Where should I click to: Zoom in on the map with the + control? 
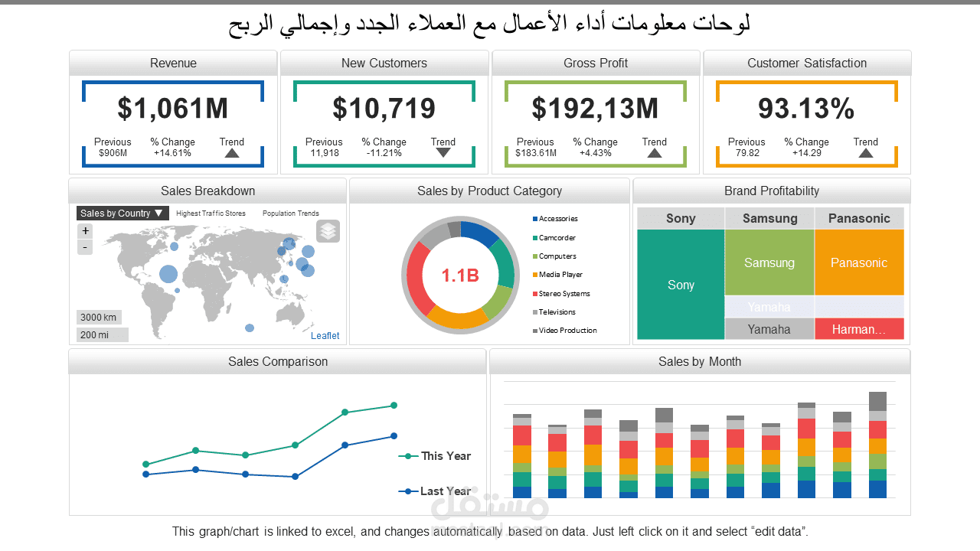[85, 230]
